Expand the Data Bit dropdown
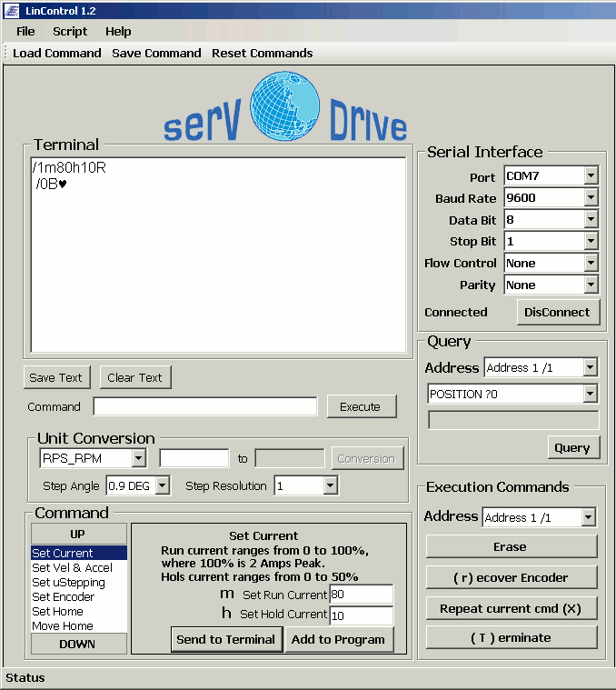Image resolution: width=616 pixels, height=690 pixels. (591, 219)
